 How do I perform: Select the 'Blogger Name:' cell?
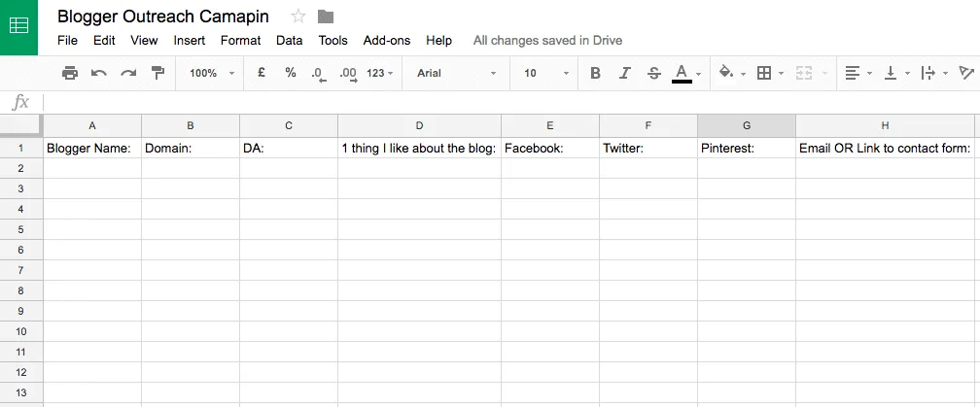(x=92, y=148)
